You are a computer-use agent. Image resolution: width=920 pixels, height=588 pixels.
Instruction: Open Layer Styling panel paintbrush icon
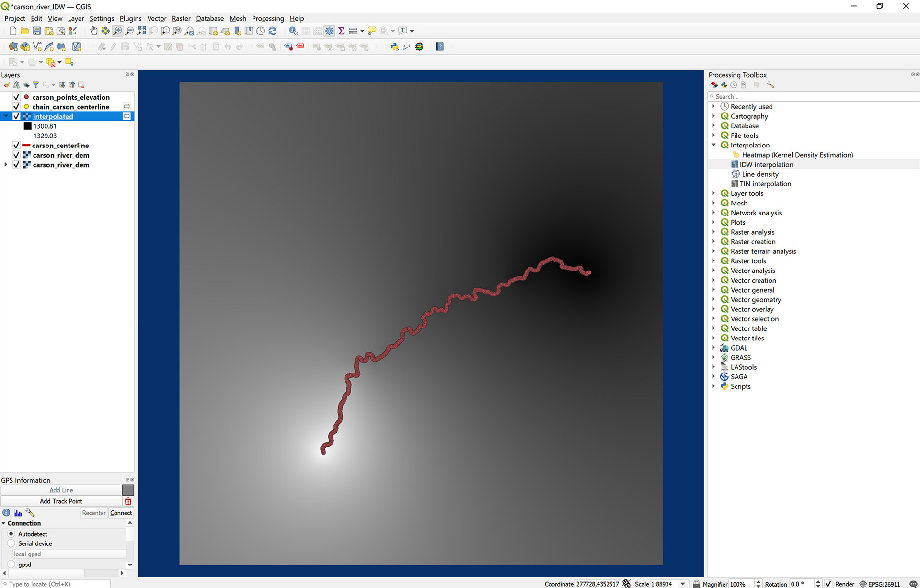click(7, 85)
